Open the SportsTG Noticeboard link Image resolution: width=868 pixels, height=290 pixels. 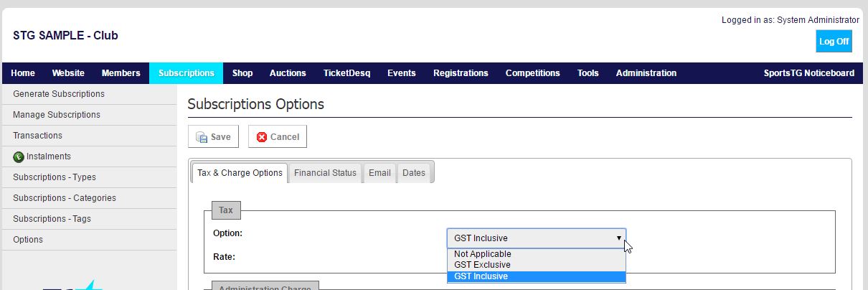[x=810, y=73]
